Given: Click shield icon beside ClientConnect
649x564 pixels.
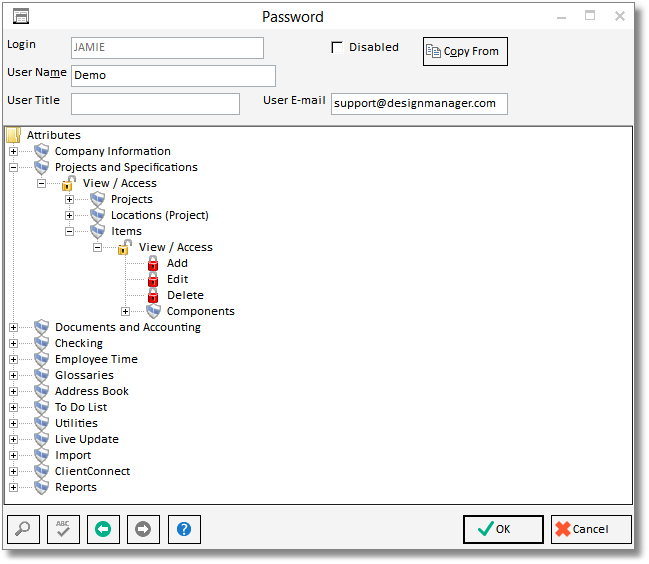Looking at the screenshot, I should pyautogui.click(x=41, y=471).
